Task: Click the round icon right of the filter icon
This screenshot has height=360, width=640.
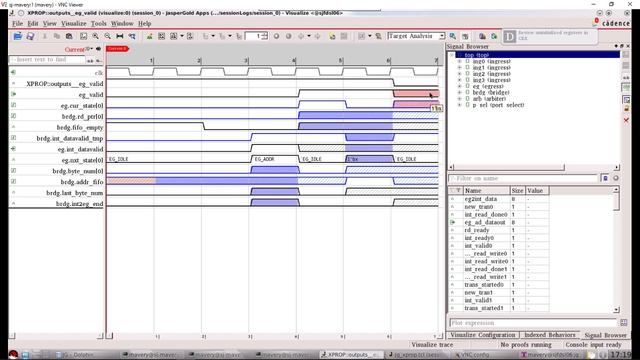Action: tap(616, 178)
